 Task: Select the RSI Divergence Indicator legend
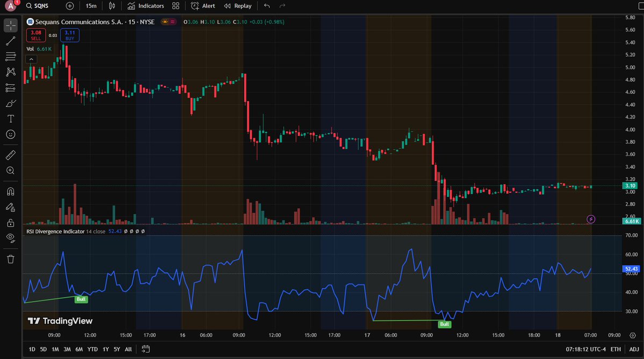click(66, 231)
